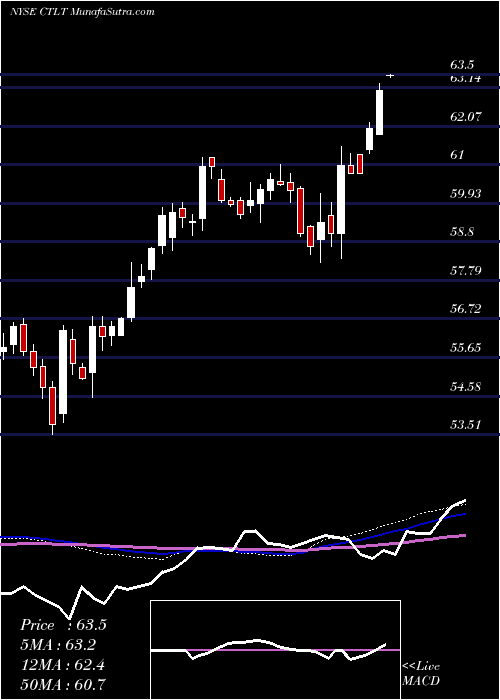Select the 63.5 price axis label
Image resolution: width=500 pixels, height=700 pixels.
click(x=462, y=65)
